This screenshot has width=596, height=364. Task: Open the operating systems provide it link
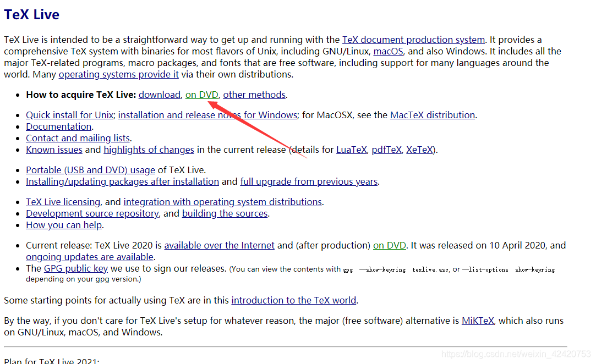tap(118, 74)
